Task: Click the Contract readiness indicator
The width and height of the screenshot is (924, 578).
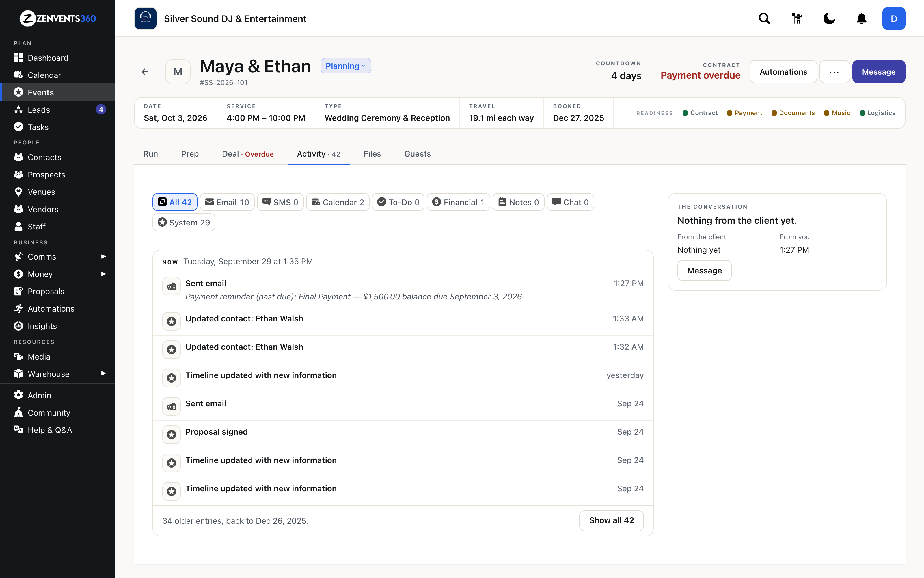Action: pyautogui.click(x=700, y=113)
